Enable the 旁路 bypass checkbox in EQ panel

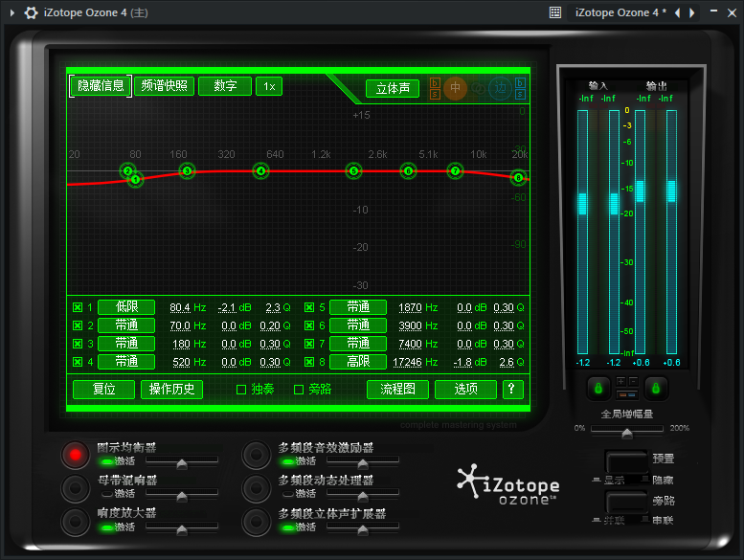tap(299, 390)
